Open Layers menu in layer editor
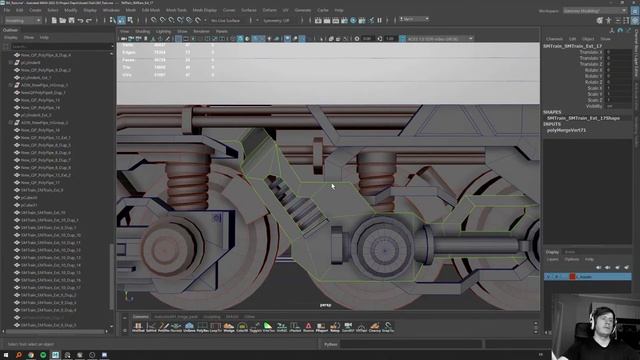This screenshot has height=360, width=640. click(x=552, y=259)
